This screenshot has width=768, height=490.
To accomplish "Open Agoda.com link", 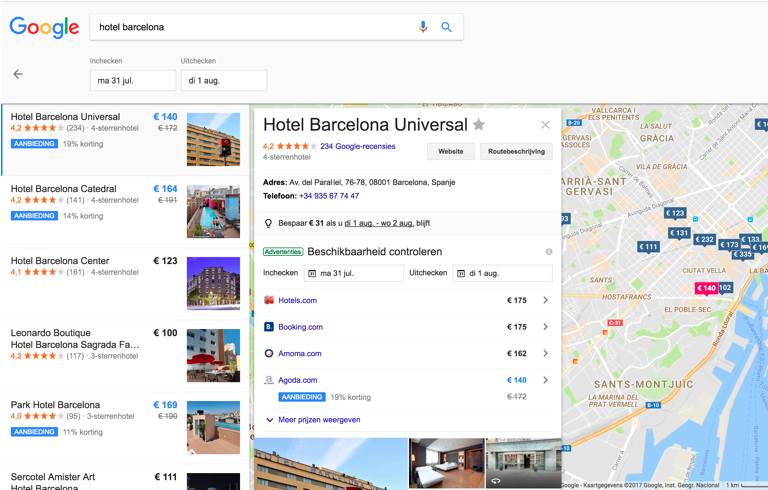I will 297,380.
